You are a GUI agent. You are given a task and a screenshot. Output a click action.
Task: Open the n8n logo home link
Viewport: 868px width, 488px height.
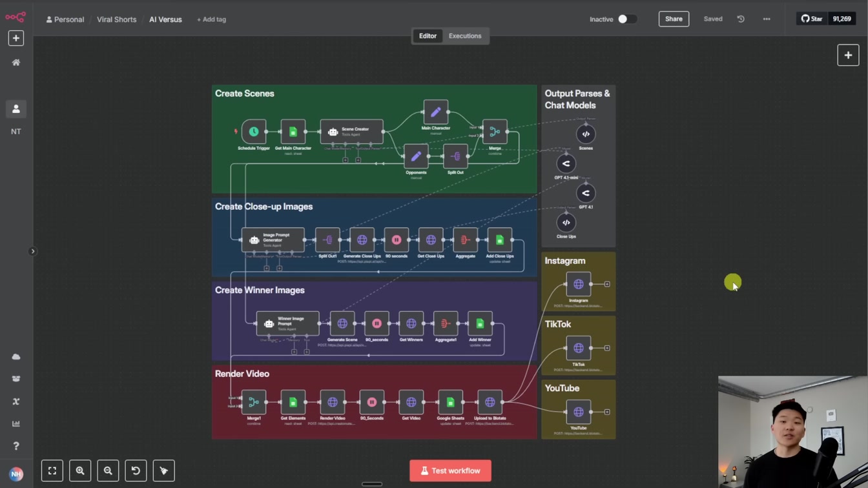point(15,17)
